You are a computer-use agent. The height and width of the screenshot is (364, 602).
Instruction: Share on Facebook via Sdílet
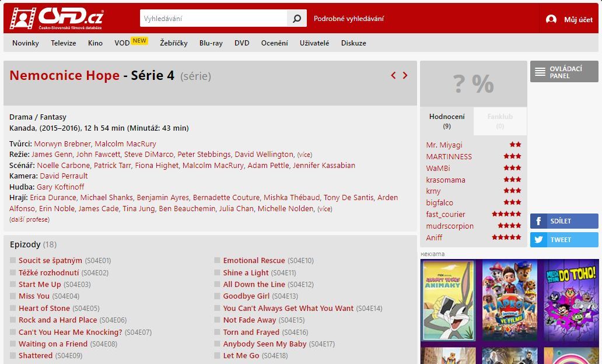564,221
